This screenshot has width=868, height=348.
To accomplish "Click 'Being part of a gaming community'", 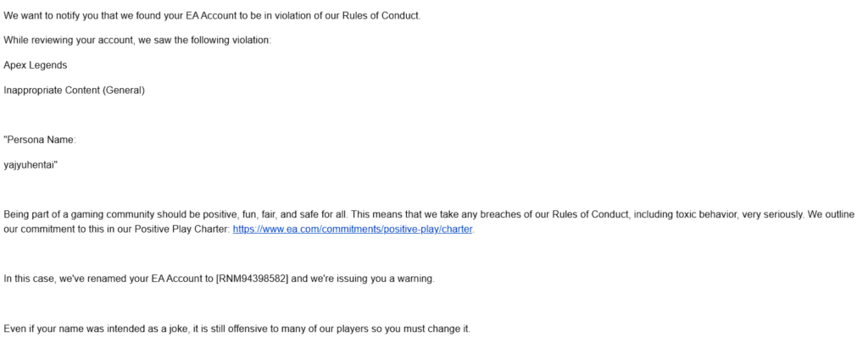I will click(x=79, y=214).
